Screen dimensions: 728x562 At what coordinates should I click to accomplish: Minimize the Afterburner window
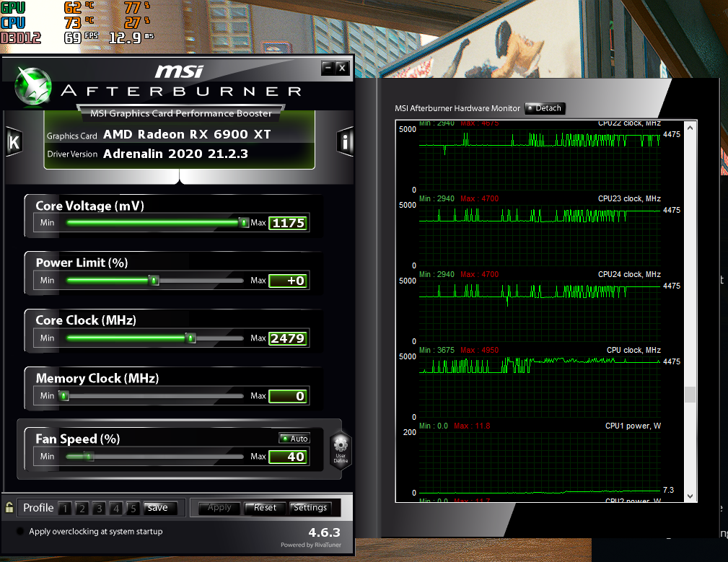pos(328,69)
